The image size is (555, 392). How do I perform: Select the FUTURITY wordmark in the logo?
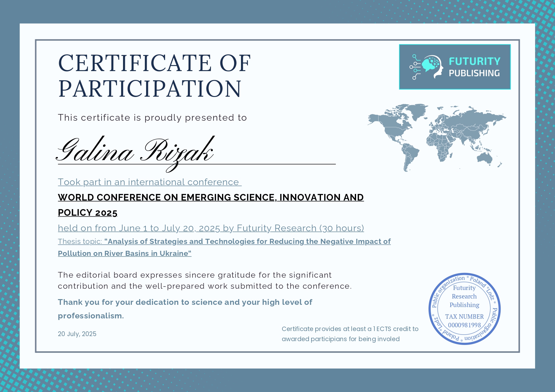tap(474, 61)
